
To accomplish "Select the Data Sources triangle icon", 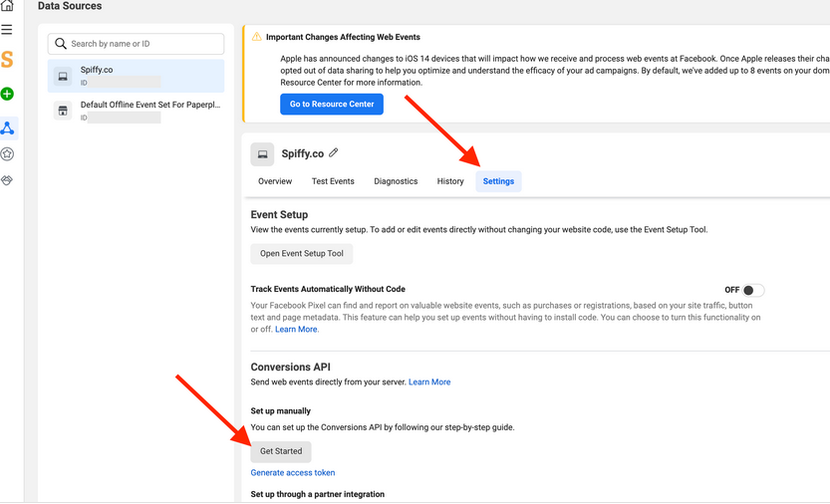I will click(x=7, y=128).
